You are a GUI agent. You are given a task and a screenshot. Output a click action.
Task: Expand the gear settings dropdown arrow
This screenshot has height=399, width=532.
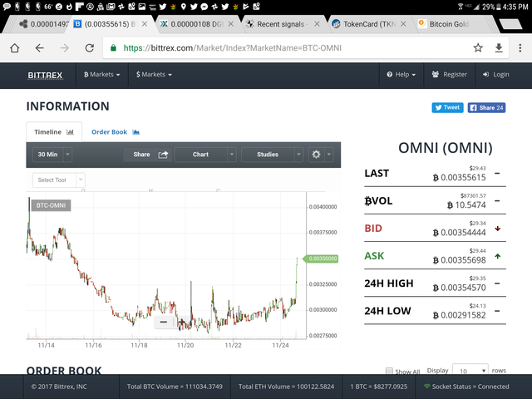[329, 155]
